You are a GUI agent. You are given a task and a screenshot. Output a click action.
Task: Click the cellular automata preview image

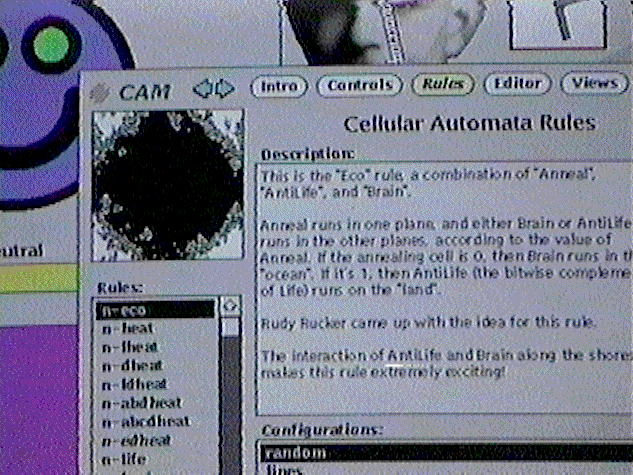(168, 186)
